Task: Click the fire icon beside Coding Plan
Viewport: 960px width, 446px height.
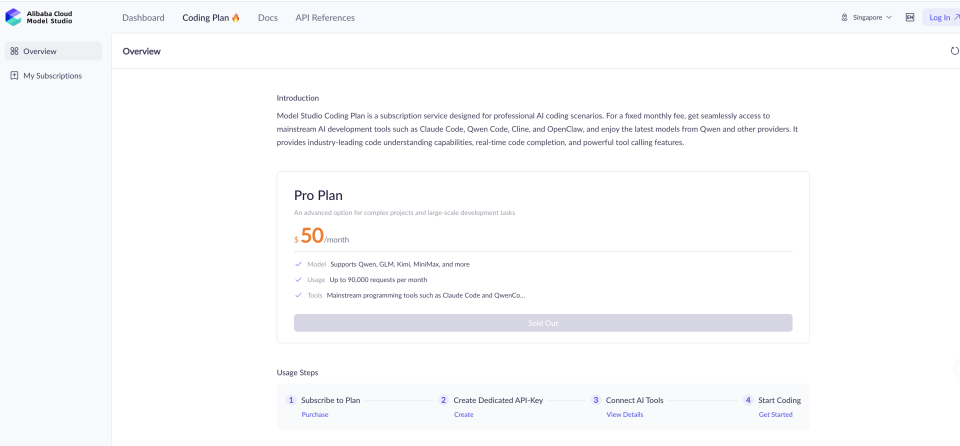Action: pos(236,18)
